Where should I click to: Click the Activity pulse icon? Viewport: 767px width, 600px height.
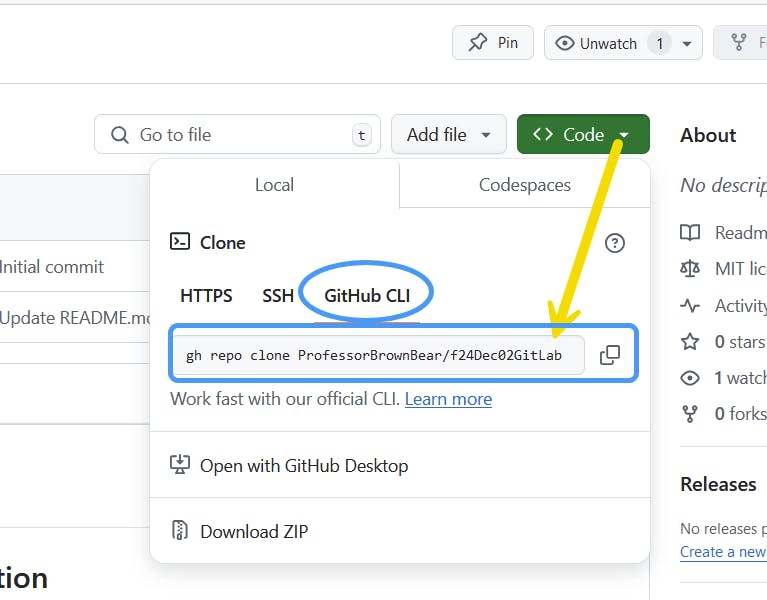pyautogui.click(x=690, y=306)
